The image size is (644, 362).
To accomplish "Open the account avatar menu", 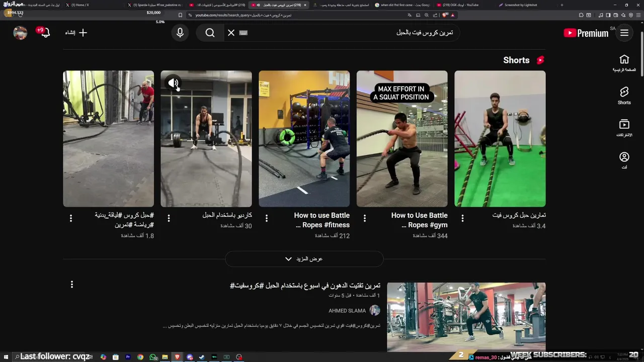I will [x=20, y=33].
